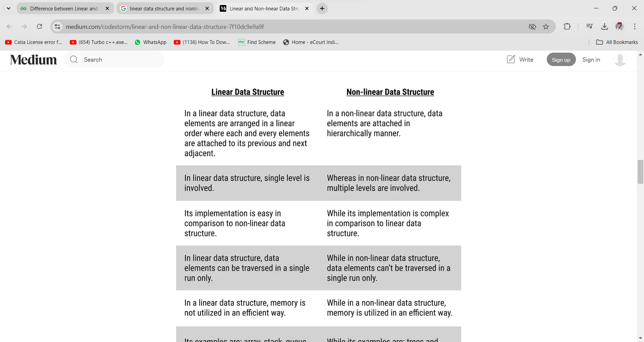Image resolution: width=644 pixels, height=342 pixels.
Task: View site information icon in address bar
Action: (x=58, y=27)
